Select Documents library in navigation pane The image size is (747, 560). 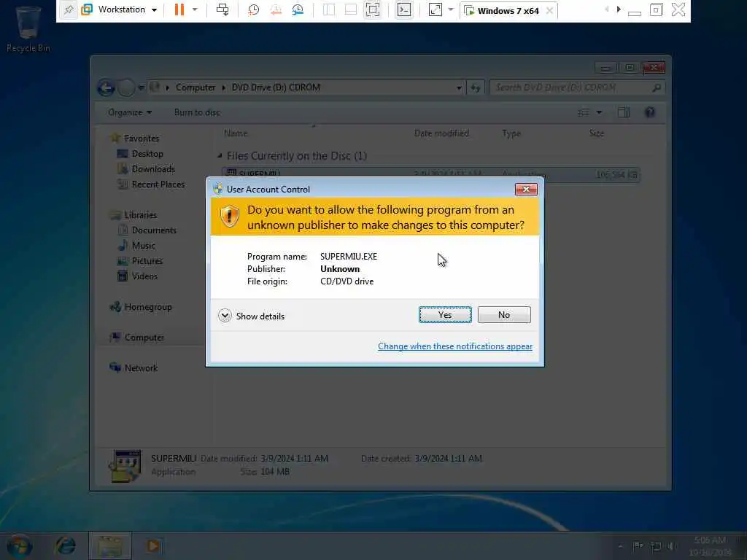[153, 230]
